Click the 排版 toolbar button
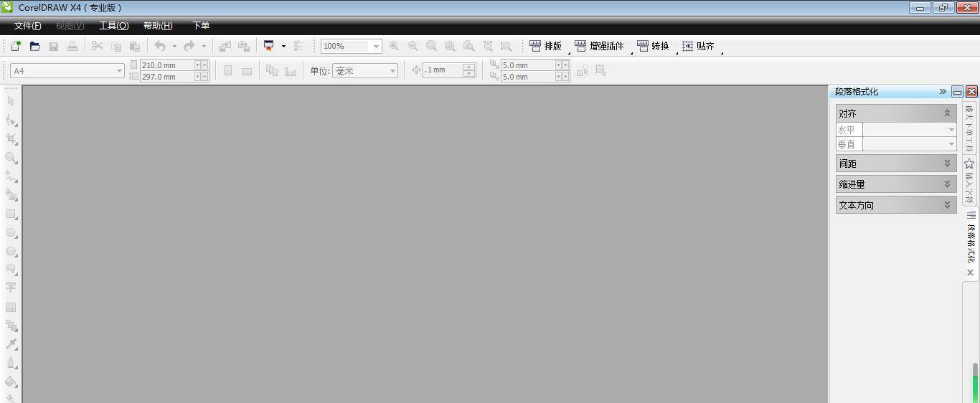Viewport: 980px width, 403px height. [545, 46]
